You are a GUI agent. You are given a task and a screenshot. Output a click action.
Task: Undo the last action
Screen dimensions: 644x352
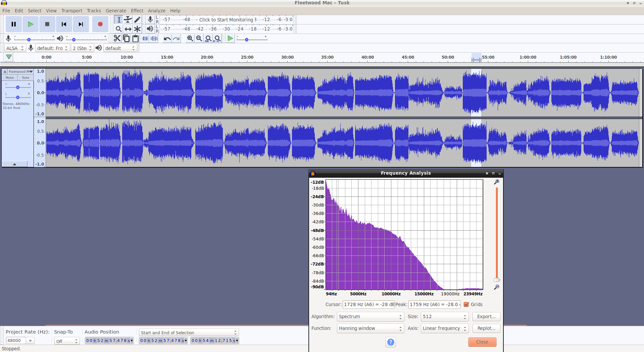(x=167, y=39)
